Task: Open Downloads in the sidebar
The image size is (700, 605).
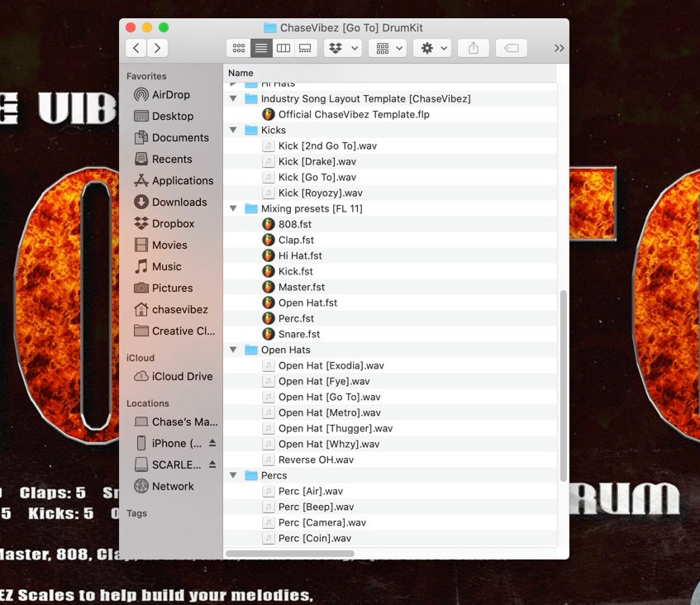Action: (179, 202)
